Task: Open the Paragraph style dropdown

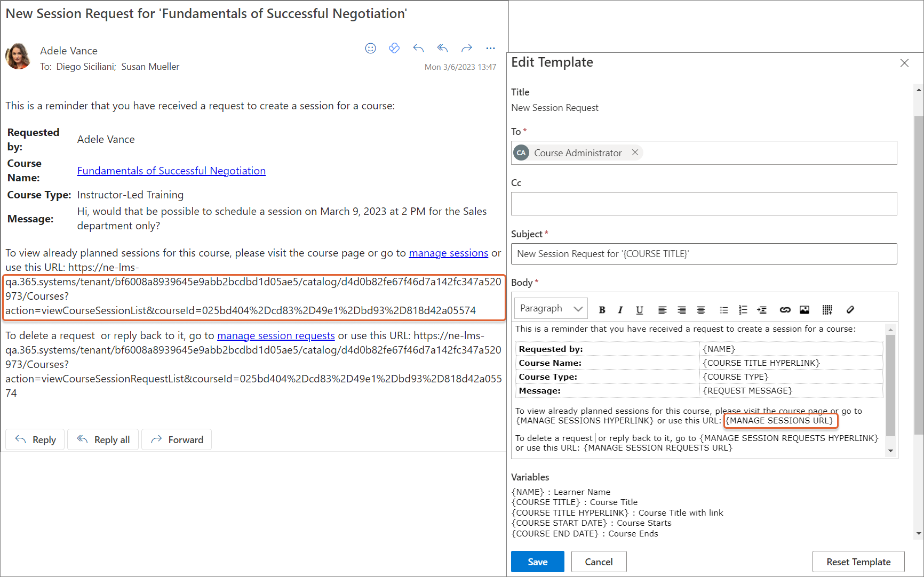Action: point(551,309)
